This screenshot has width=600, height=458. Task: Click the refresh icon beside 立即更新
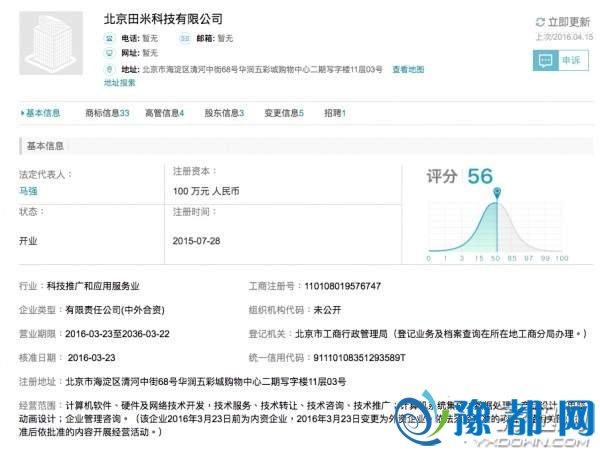540,21
